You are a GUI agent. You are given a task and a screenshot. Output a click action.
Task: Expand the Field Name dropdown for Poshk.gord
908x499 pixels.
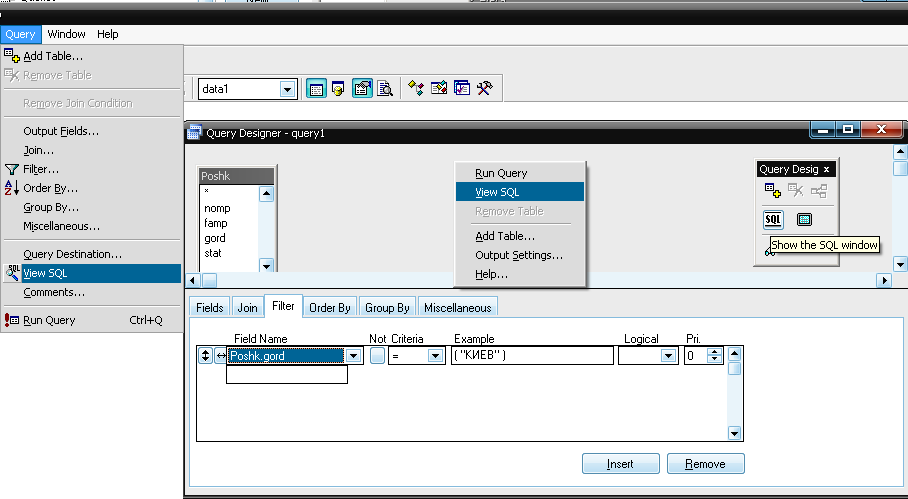(354, 356)
